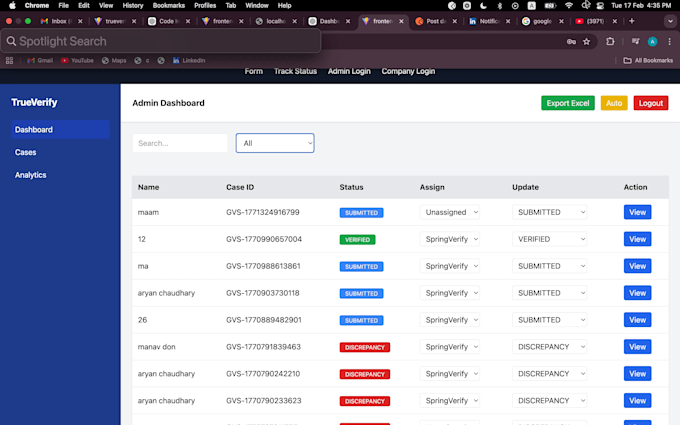680x425 pixels.
Task: Bookmark this page with the star icon
Action: coord(586,42)
